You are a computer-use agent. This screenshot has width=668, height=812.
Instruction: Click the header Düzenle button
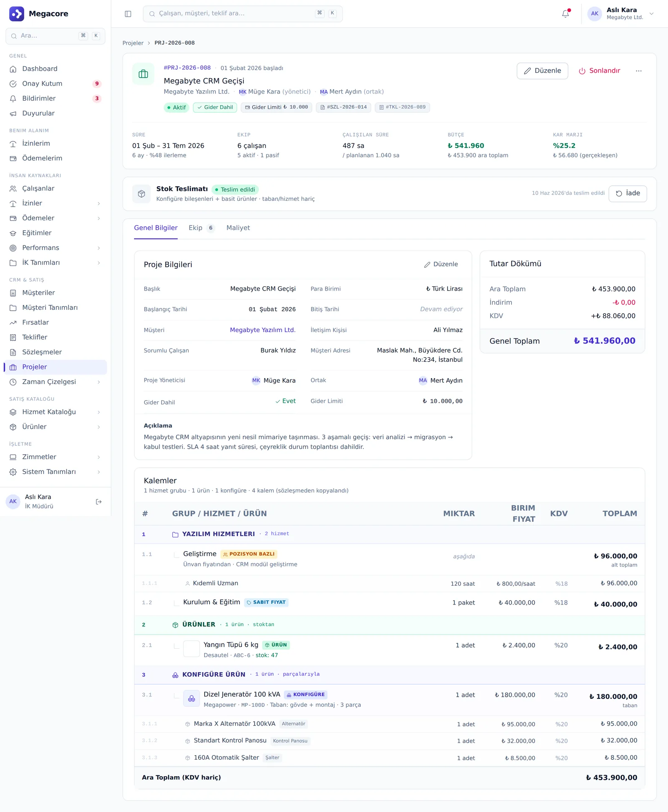click(542, 71)
